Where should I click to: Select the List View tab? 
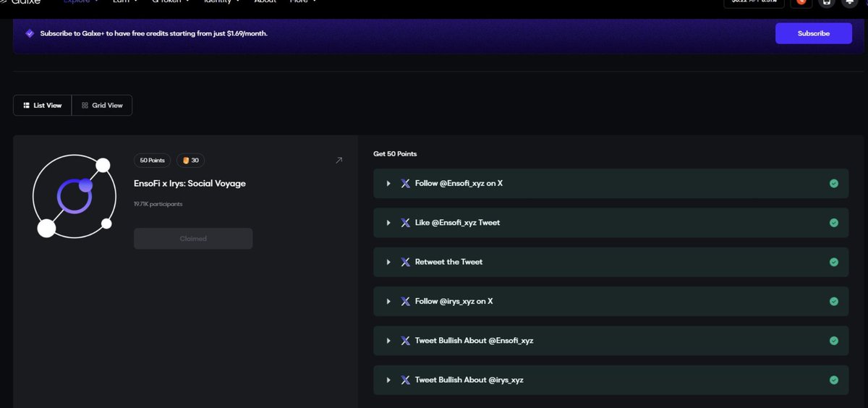pyautogui.click(x=43, y=106)
